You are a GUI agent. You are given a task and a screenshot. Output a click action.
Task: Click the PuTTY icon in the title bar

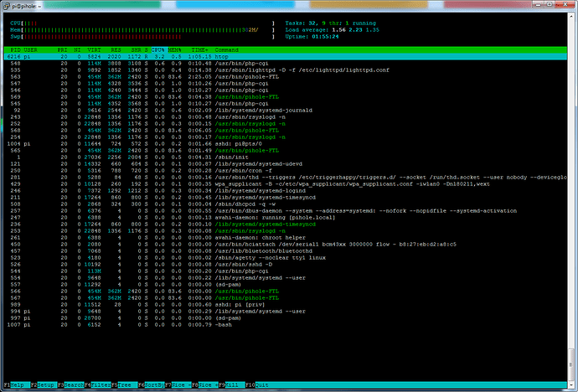[x=6, y=6]
